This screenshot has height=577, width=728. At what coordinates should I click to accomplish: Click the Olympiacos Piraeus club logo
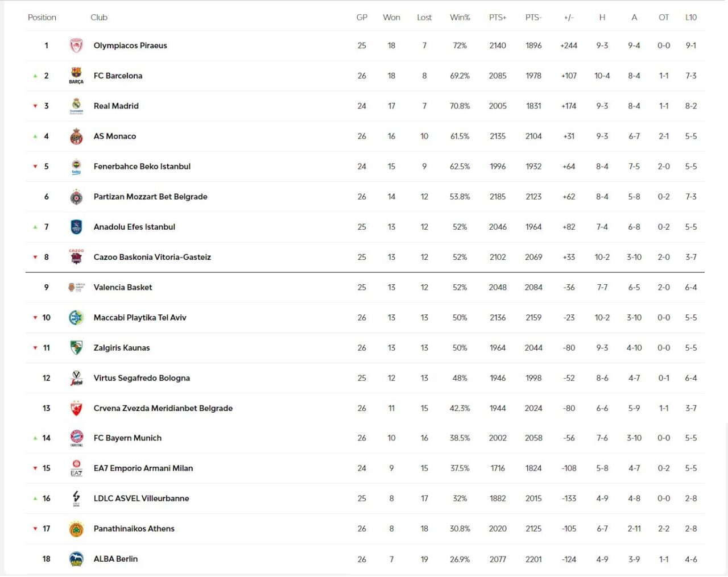point(76,45)
